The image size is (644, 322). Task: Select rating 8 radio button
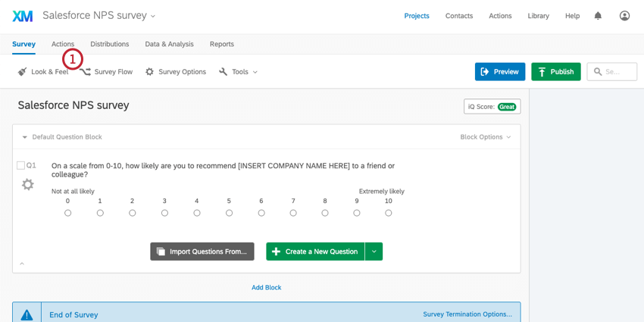coord(325,213)
